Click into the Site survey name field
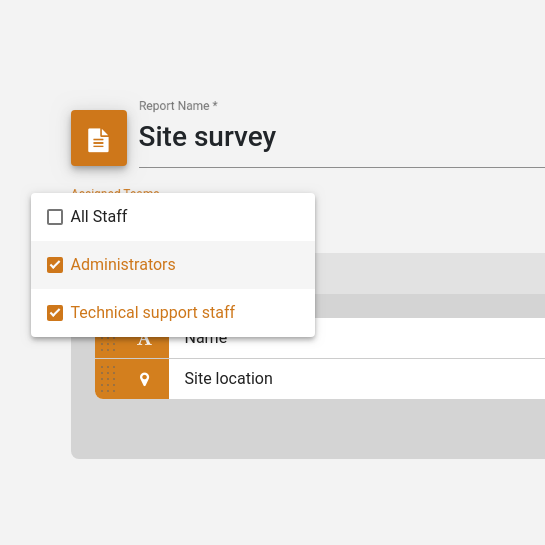The height and width of the screenshot is (545, 545). click(x=342, y=137)
